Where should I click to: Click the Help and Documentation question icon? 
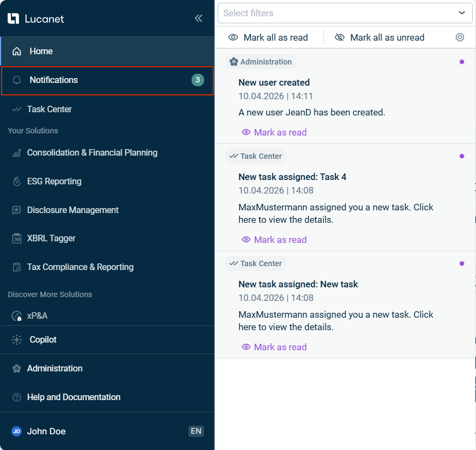point(17,397)
